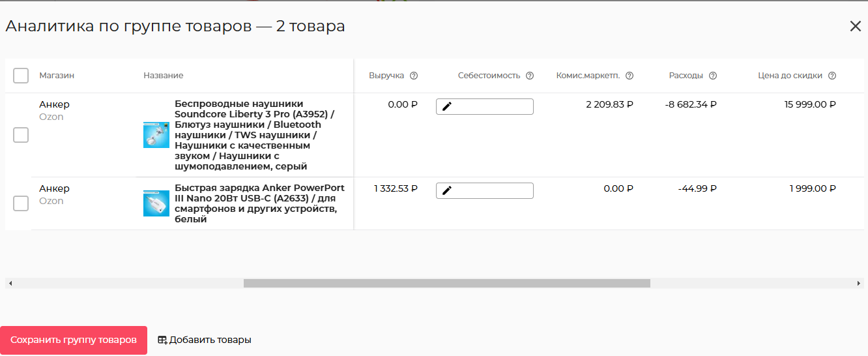868x356 pixels.
Task: Click pencil icon in Anker PowerPort cost field
Action: click(447, 190)
